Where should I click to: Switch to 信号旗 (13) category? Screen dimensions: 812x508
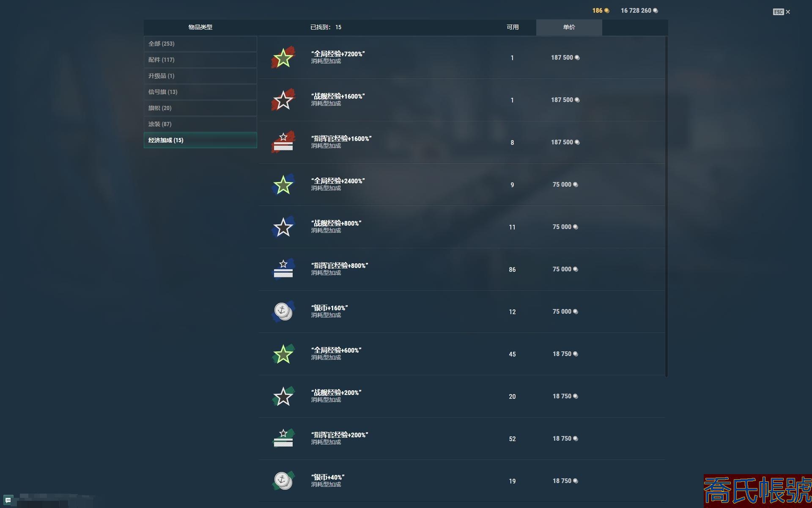(200, 92)
